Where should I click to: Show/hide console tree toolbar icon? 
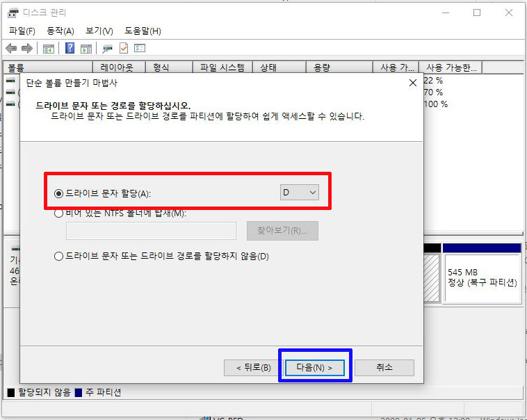pos(49,49)
